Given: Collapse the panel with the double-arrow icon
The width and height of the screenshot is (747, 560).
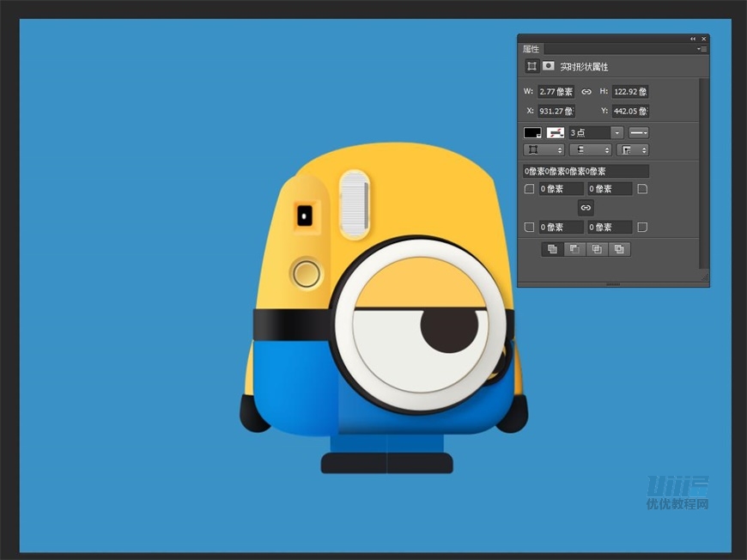Looking at the screenshot, I should click(693, 39).
